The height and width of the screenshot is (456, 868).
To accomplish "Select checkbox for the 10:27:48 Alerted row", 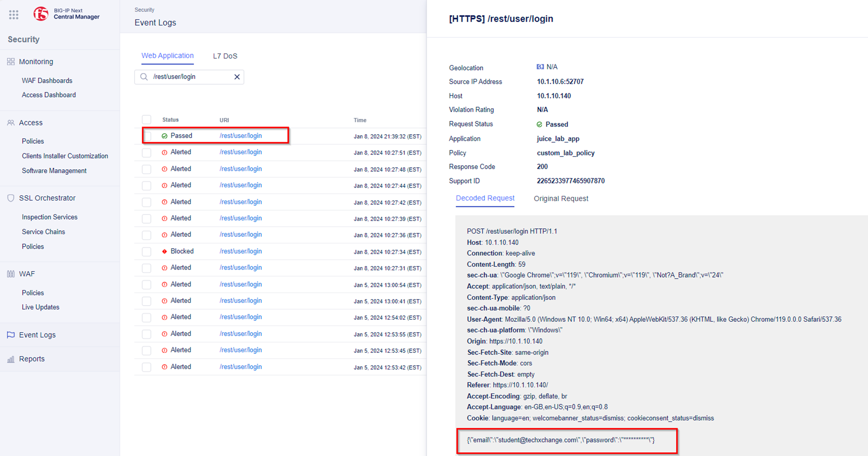I will 146,169.
